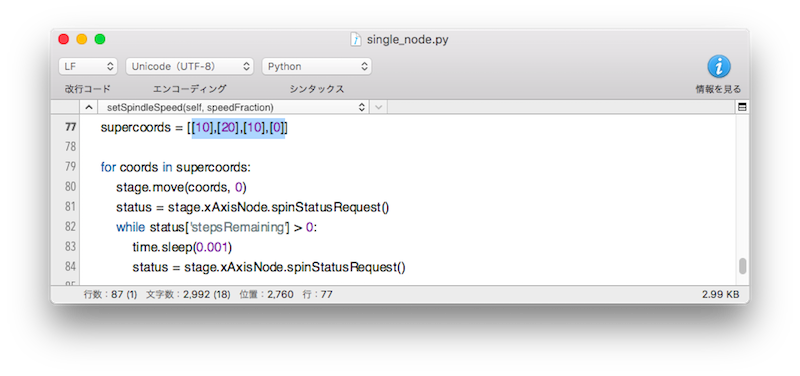Jump to previous outline item arrow
The image size is (800, 376).
[x=88, y=107]
